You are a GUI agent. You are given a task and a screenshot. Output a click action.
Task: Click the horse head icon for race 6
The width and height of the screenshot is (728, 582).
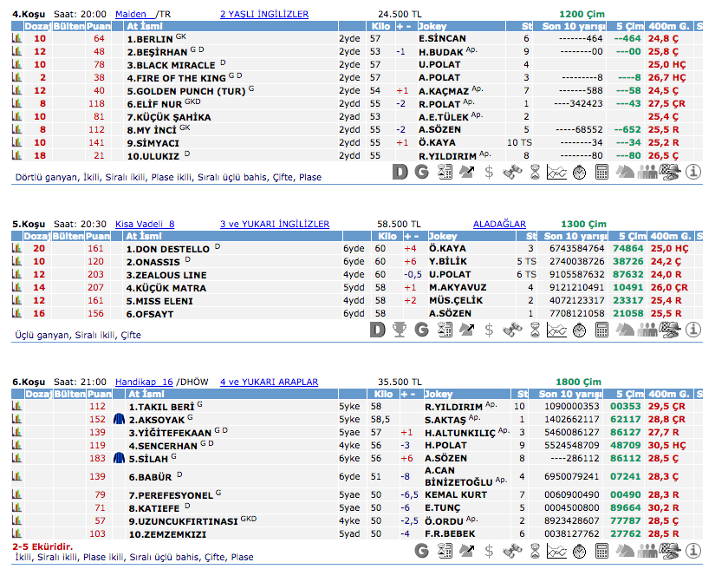click(x=625, y=550)
